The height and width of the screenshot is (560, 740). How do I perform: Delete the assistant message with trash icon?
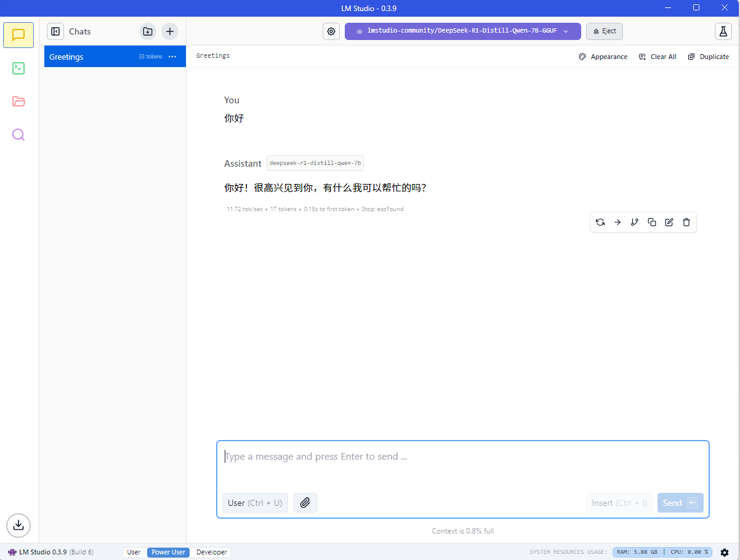(x=686, y=222)
